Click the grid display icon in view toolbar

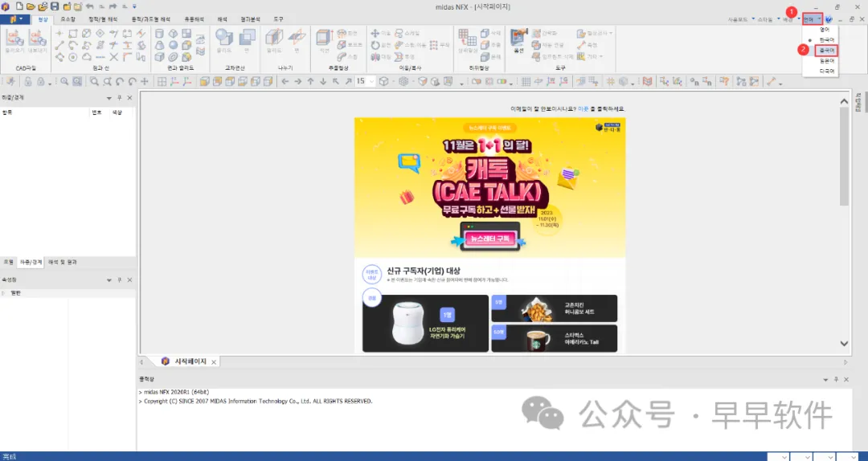pos(526,81)
